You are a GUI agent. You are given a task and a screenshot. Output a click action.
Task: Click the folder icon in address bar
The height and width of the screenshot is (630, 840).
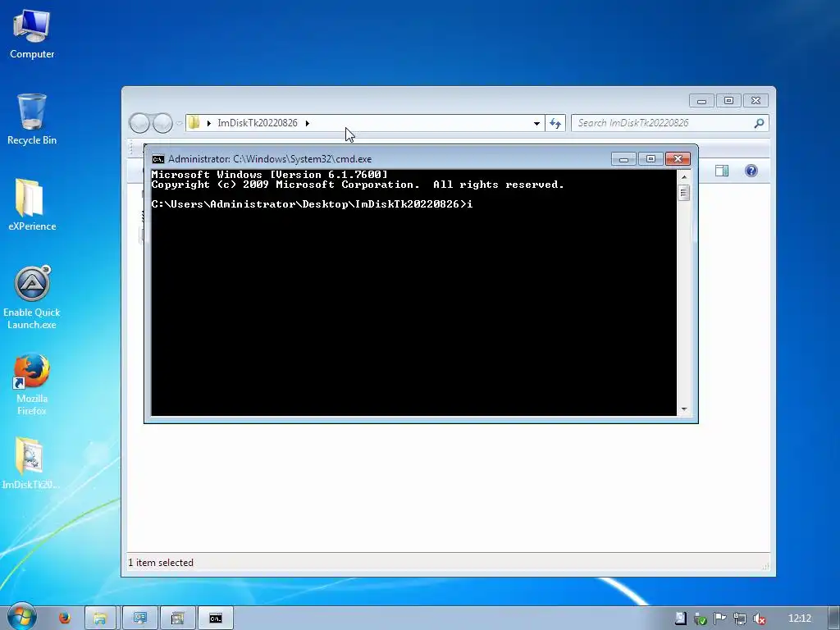tap(194, 123)
